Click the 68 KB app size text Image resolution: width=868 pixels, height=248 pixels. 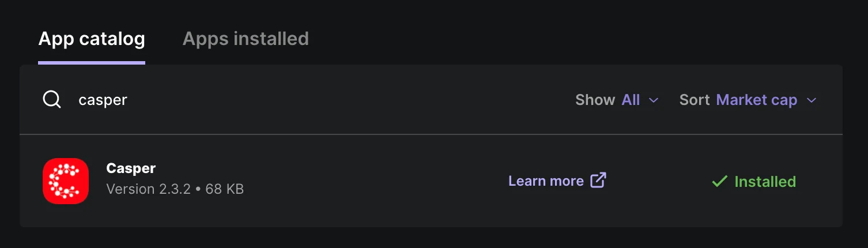pyautogui.click(x=224, y=189)
